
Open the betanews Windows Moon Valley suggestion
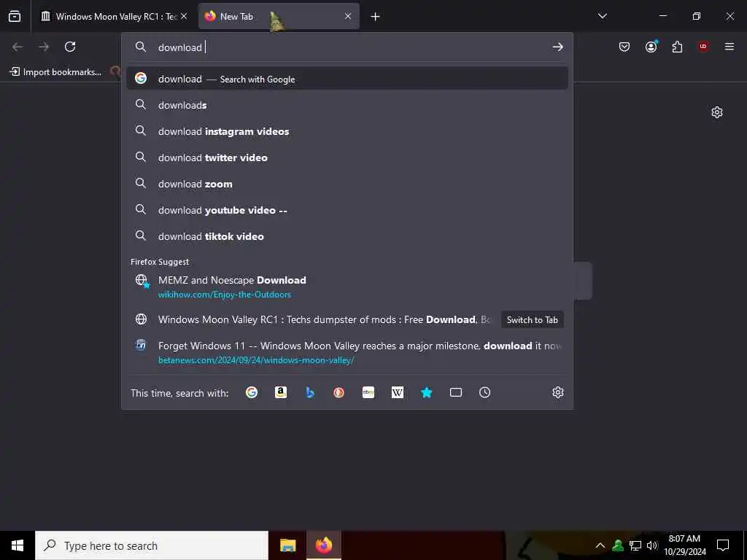(347, 352)
